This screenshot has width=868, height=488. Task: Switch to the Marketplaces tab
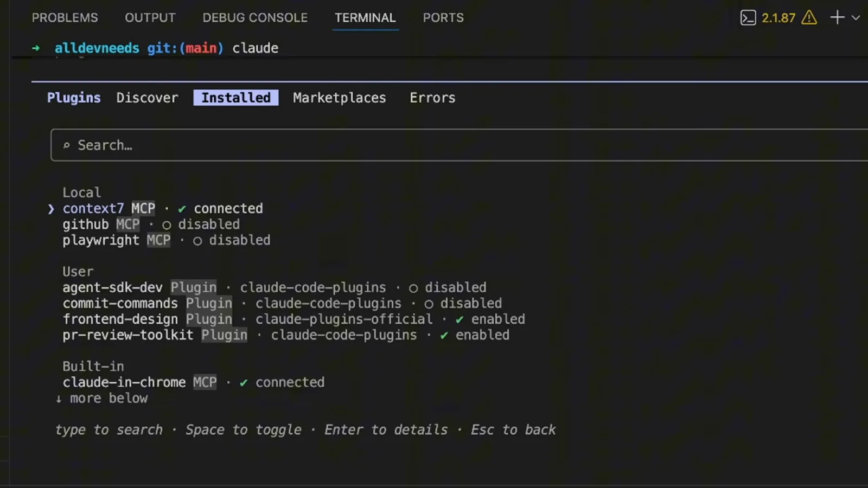tap(340, 98)
